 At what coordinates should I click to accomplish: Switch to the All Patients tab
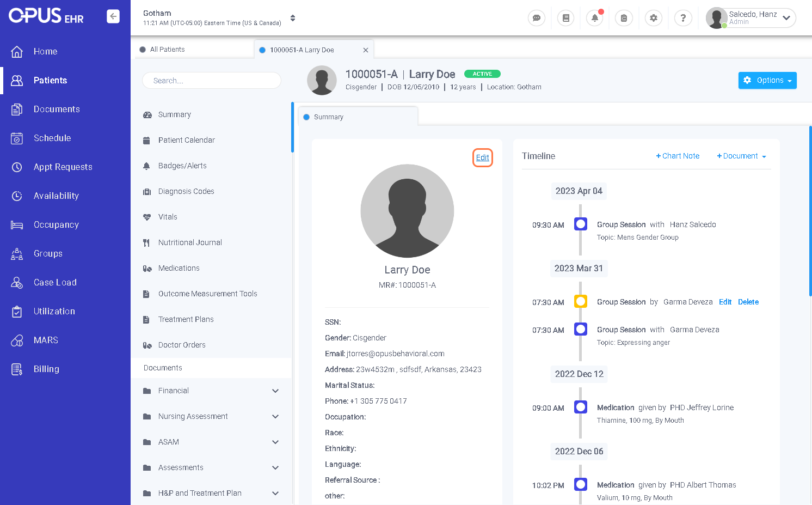click(167, 49)
